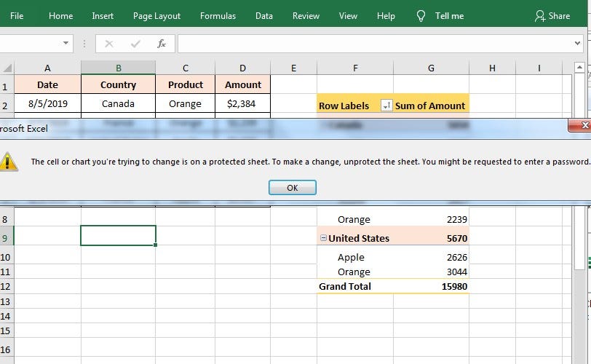Select the Canada cell in row 2

pos(119,103)
